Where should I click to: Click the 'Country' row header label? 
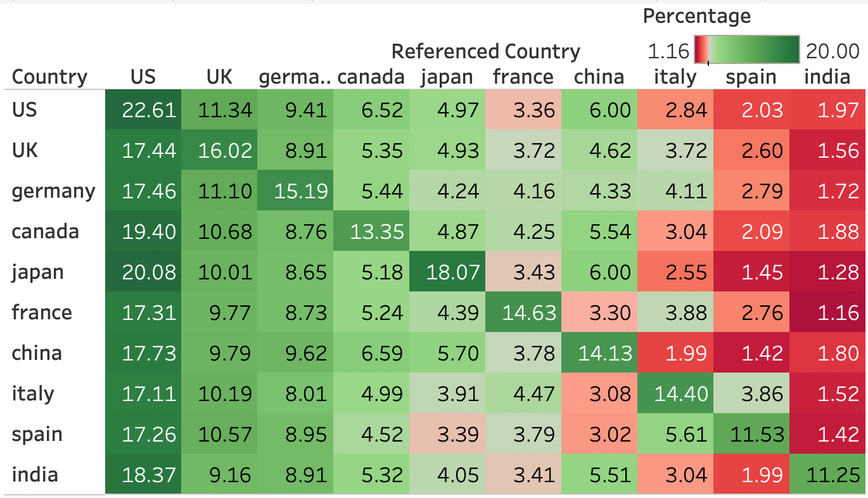tap(49, 77)
